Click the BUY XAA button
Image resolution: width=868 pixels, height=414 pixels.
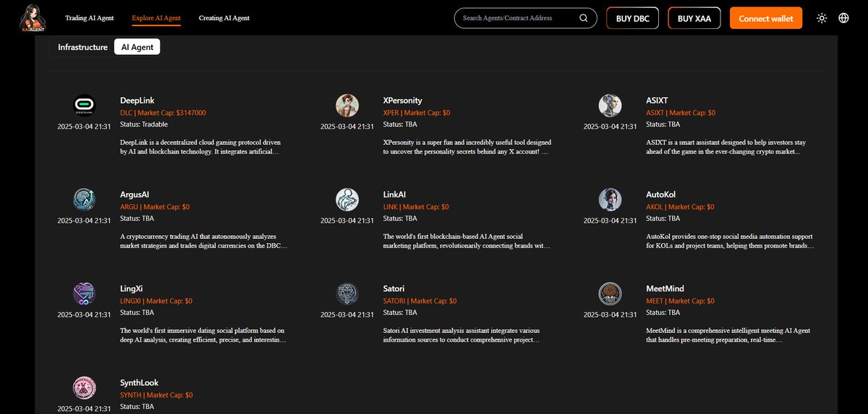click(x=694, y=18)
